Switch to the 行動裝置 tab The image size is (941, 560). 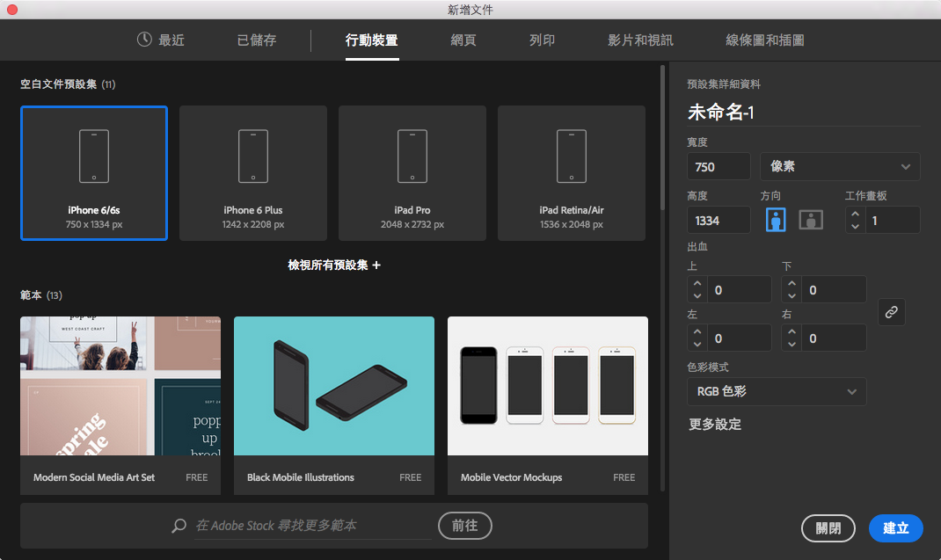click(x=371, y=40)
